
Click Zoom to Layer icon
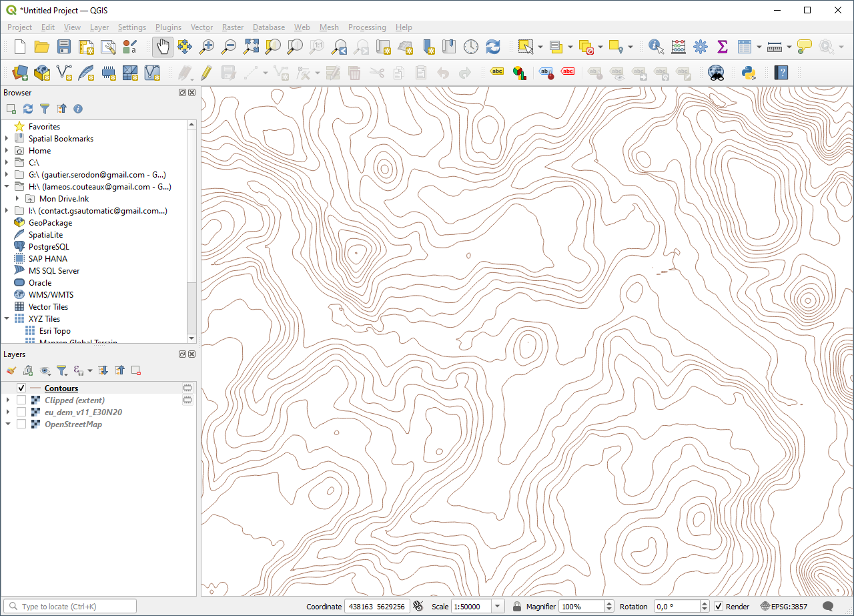pyautogui.click(x=295, y=47)
